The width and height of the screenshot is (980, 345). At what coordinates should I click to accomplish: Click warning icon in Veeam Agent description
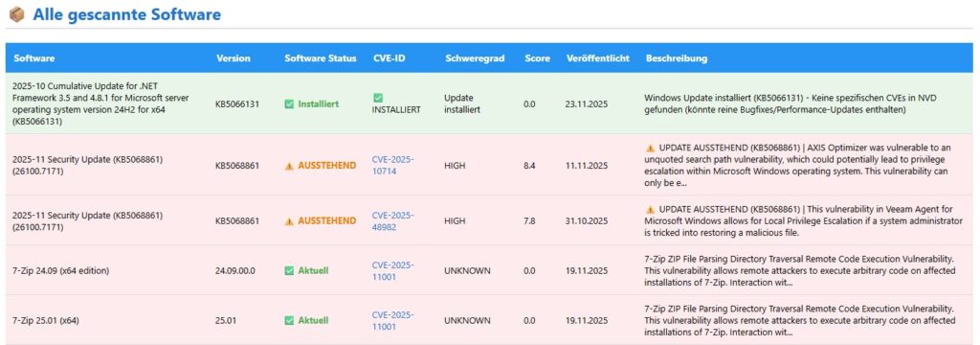click(x=650, y=209)
